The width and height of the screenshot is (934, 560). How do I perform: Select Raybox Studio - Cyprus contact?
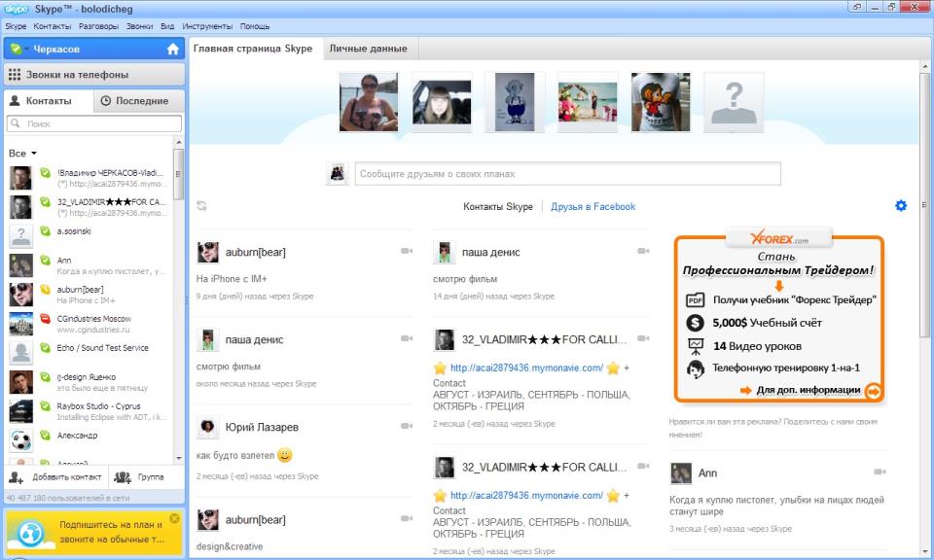coord(90,411)
